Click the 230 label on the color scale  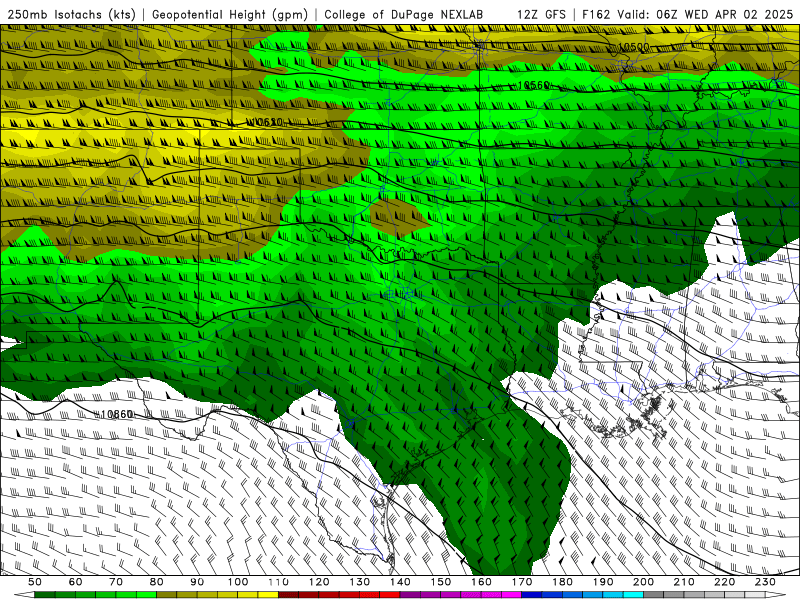click(765, 582)
